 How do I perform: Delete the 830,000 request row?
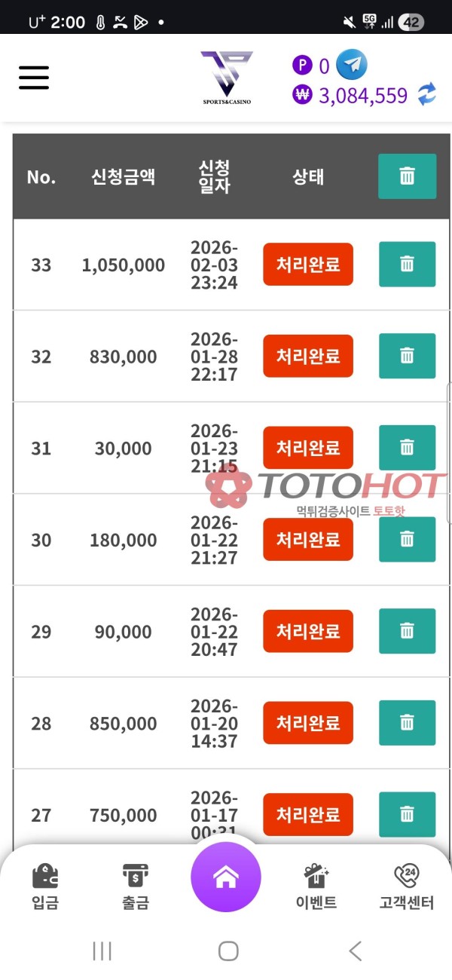pyautogui.click(x=407, y=356)
